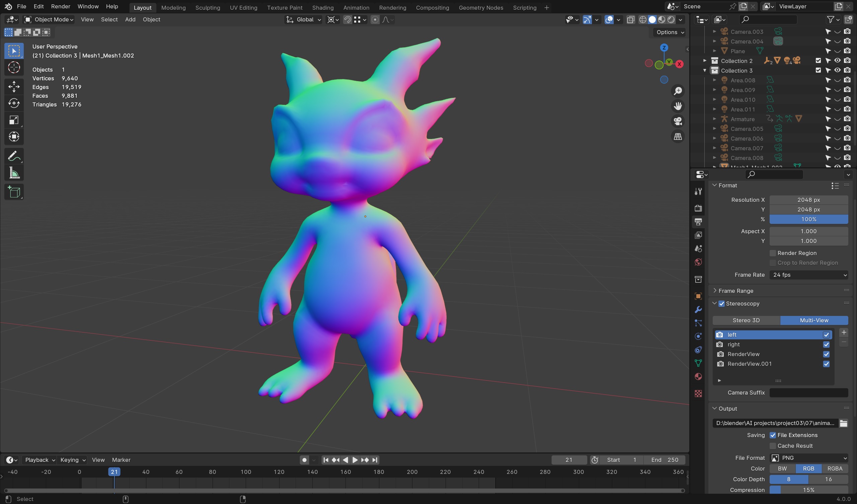857x504 pixels.
Task: Set color depth to 16
Action: [829, 480]
